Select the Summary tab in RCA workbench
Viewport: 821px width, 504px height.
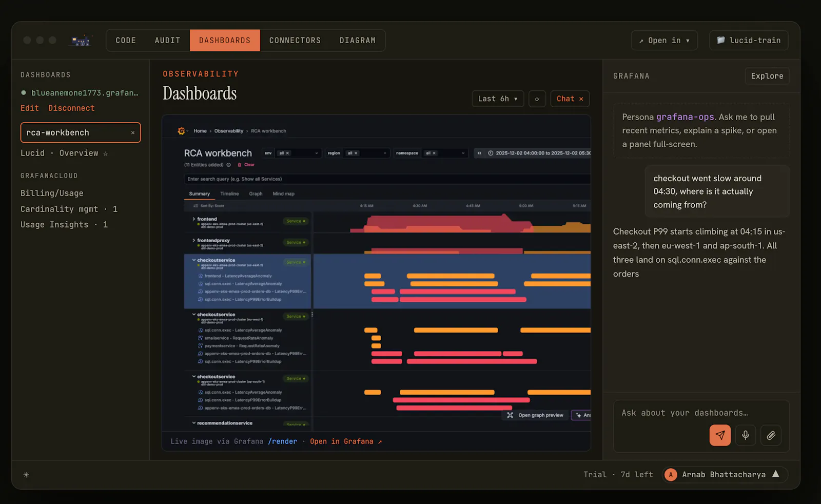click(199, 194)
